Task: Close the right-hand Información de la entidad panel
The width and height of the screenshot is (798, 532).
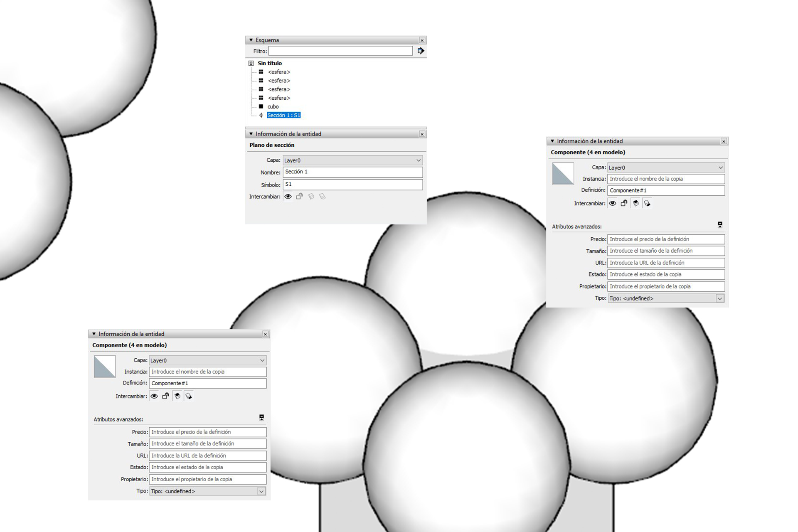Action: coord(724,141)
